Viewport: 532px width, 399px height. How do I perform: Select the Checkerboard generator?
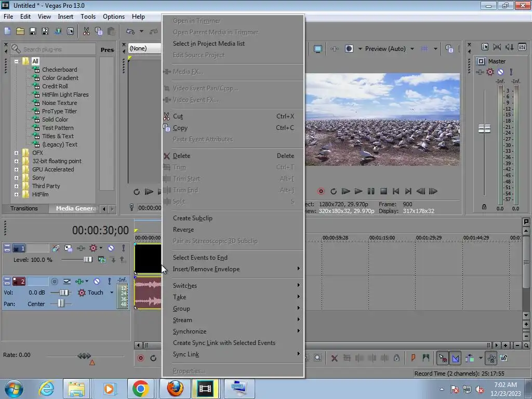pyautogui.click(x=59, y=70)
